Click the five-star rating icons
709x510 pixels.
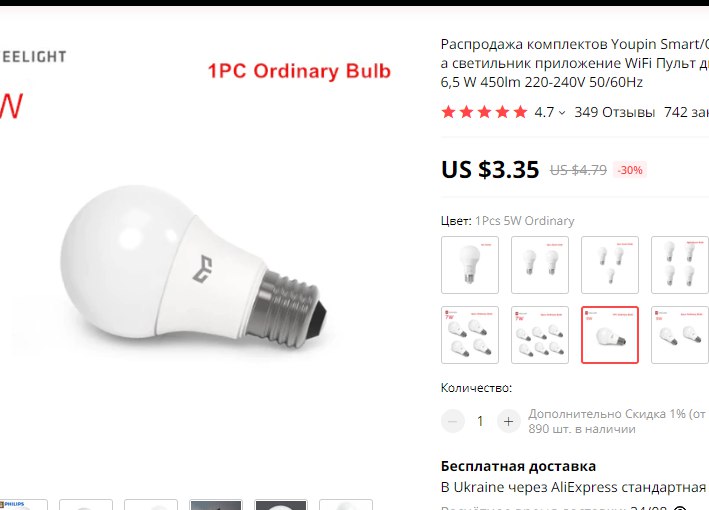coord(484,112)
